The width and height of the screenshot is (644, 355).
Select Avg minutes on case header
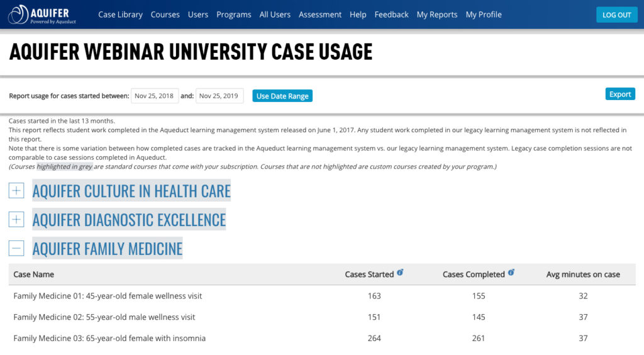point(583,274)
